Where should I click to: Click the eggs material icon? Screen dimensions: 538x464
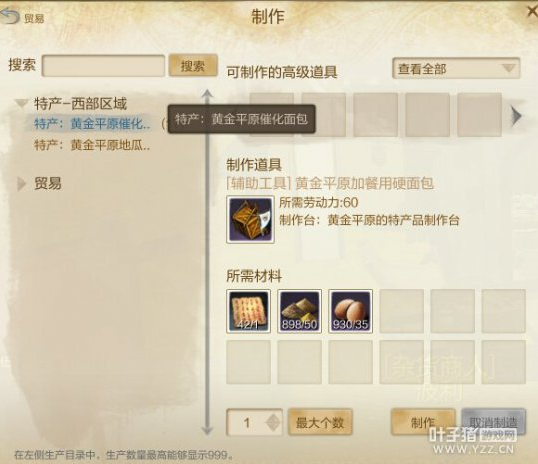coord(350,311)
